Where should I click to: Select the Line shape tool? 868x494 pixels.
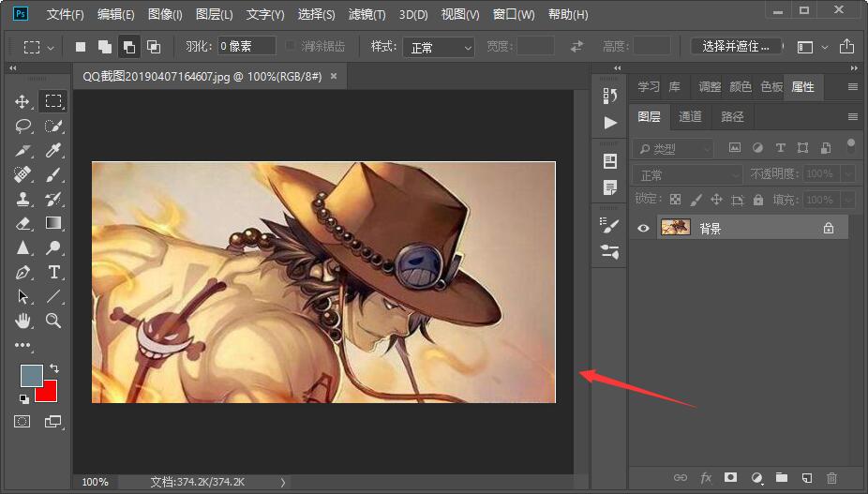pyautogui.click(x=53, y=296)
